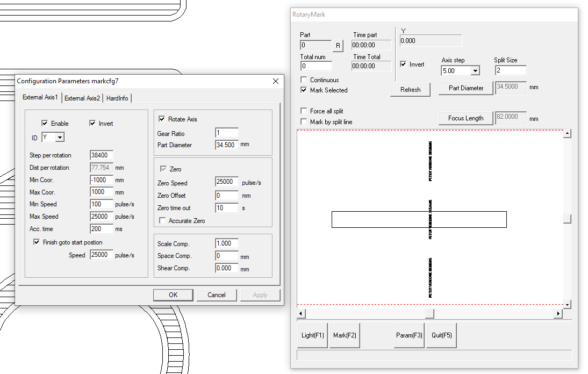The image size is (588, 374).
Task: Check the Accurate Zero option
Action: 162,221
